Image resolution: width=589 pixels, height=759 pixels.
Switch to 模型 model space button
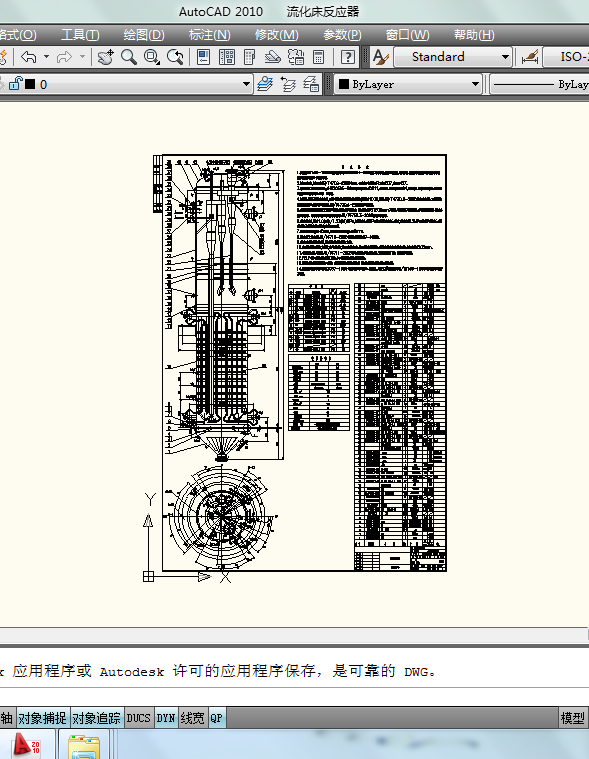[573, 718]
